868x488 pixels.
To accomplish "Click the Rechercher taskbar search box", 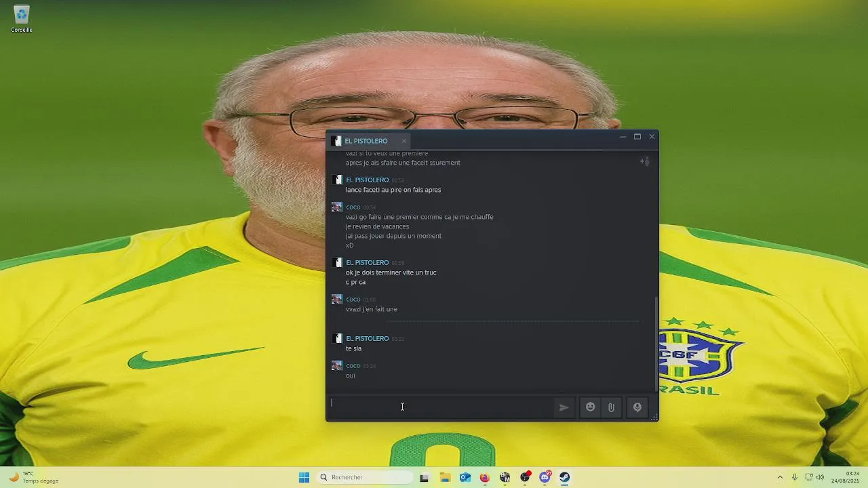I will pos(365,477).
